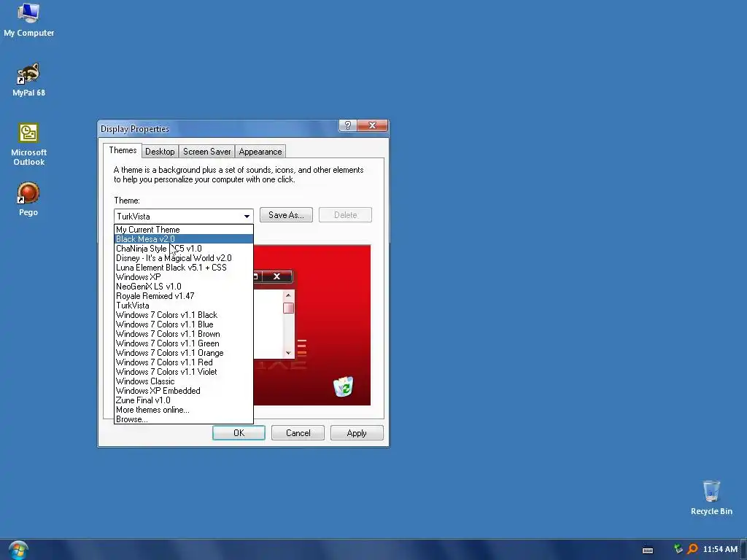747x560 pixels.
Task: Click the help question mark button in Display Properties
Action: pyautogui.click(x=348, y=125)
